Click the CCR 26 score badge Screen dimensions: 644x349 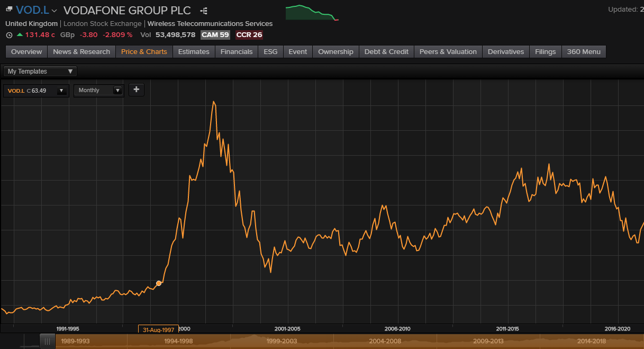(249, 35)
